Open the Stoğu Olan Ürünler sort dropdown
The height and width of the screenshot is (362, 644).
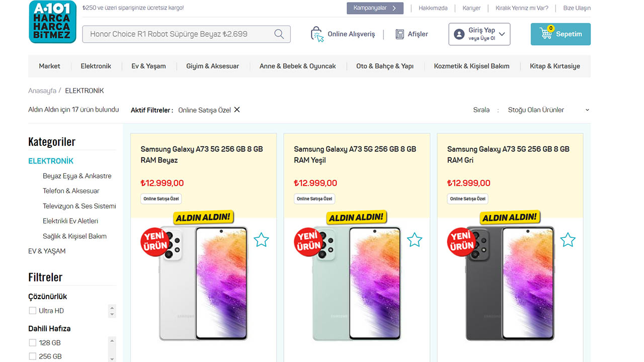pyautogui.click(x=548, y=110)
